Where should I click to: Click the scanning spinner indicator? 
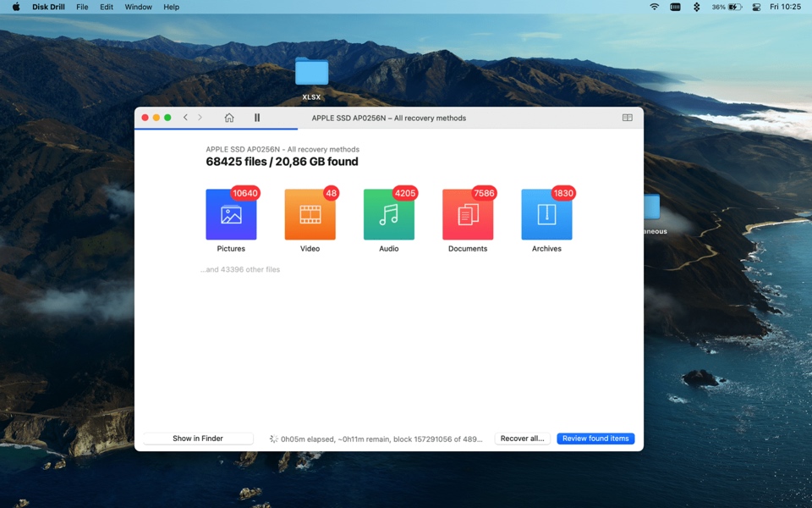[273, 439]
